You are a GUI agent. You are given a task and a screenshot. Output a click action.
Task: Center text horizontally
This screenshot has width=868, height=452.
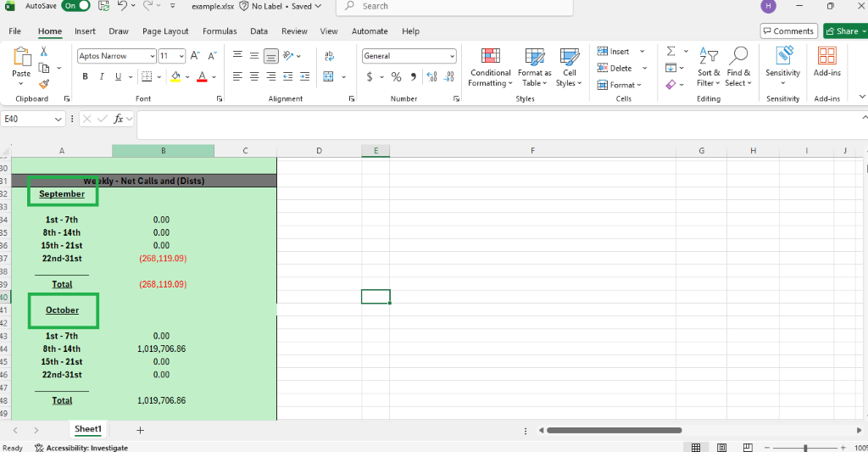coord(254,76)
